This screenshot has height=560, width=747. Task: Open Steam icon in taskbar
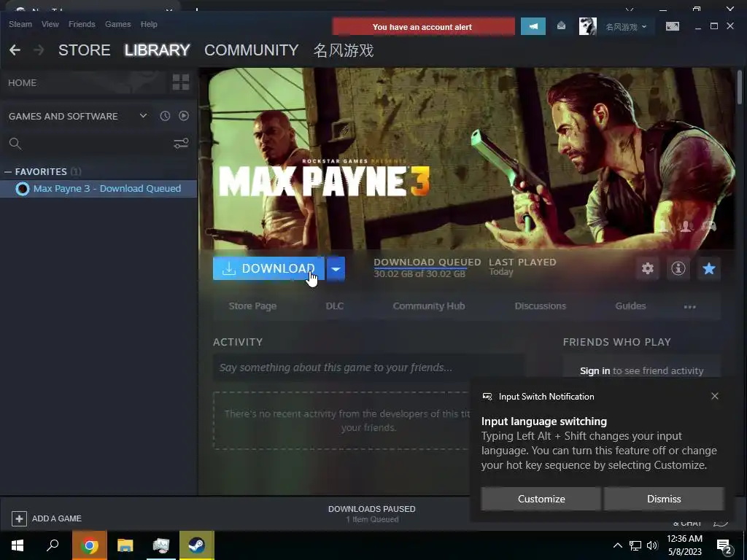click(x=197, y=545)
